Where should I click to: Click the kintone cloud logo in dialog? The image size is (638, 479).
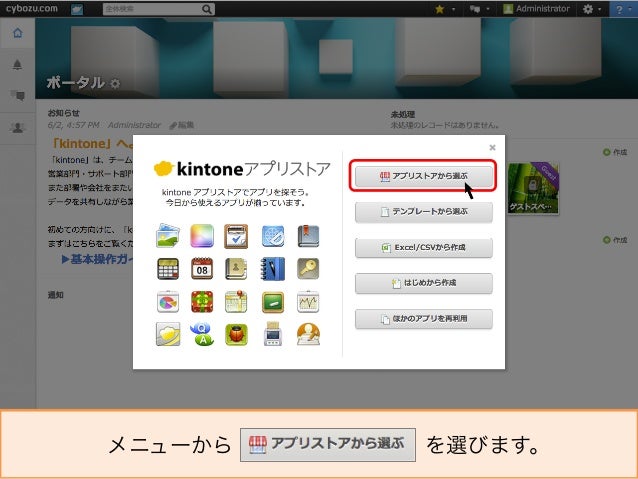point(164,168)
